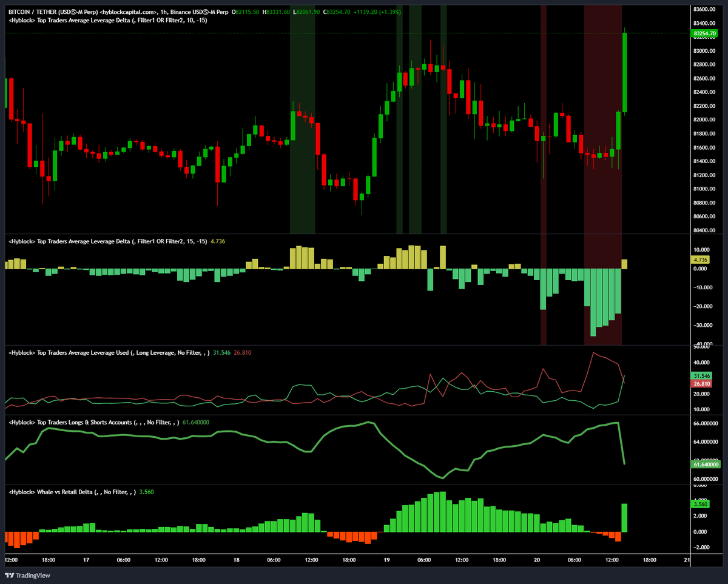The width and height of the screenshot is (728, 584).
Task: Click the 61.640000 value in the Longs & Shorts legend
Action: pyautogui.click(x=196, y=422)
